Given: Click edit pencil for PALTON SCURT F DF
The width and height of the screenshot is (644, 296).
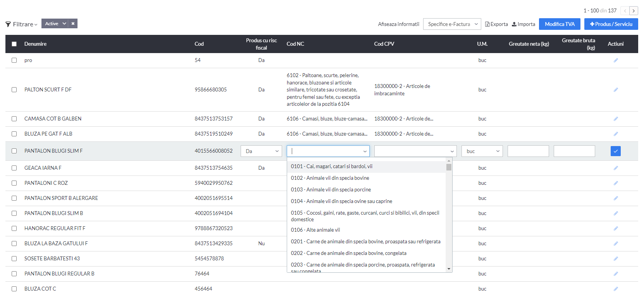Looking at the screenshot, I should click(x=615, y=90).
